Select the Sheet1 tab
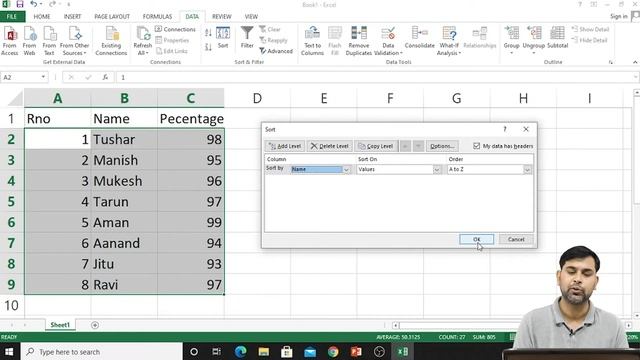Image resolution: width=640 pixels, height=360 pixels. pos(60,325)
